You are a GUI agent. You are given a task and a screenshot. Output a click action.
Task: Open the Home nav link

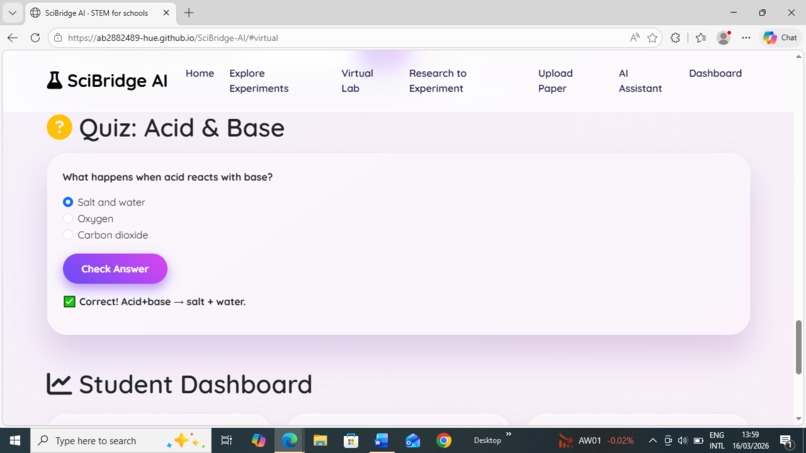[199, 73]
